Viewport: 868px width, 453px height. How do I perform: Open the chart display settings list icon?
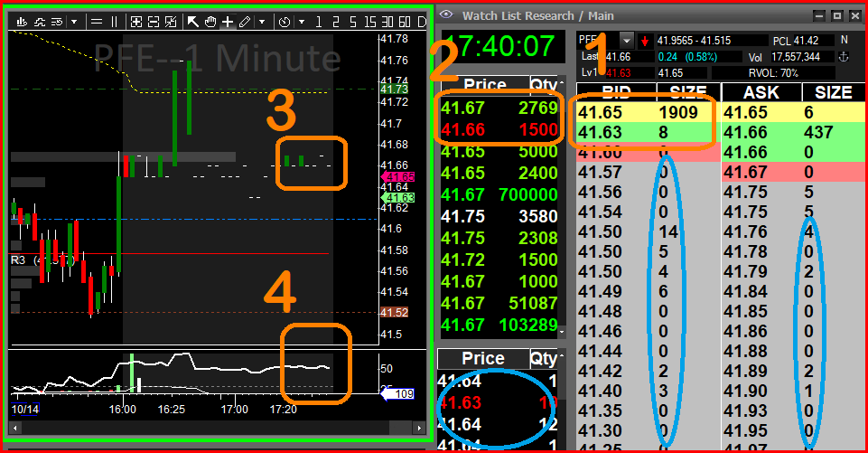tap(57, 22)
